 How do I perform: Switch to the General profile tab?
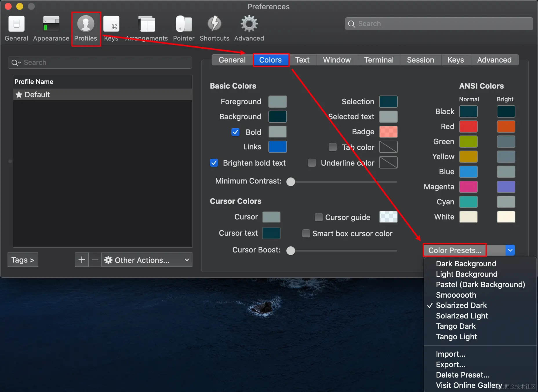click(x=232, y=60)
